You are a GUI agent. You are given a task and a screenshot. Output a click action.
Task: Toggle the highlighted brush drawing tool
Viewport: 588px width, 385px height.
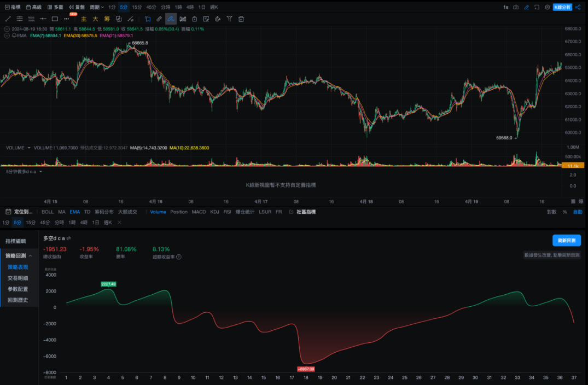tap(171, 19)
